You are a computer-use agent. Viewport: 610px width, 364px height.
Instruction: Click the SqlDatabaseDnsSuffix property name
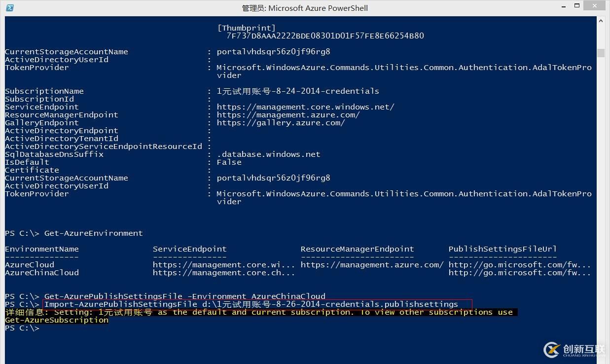[x=54, y=154]
